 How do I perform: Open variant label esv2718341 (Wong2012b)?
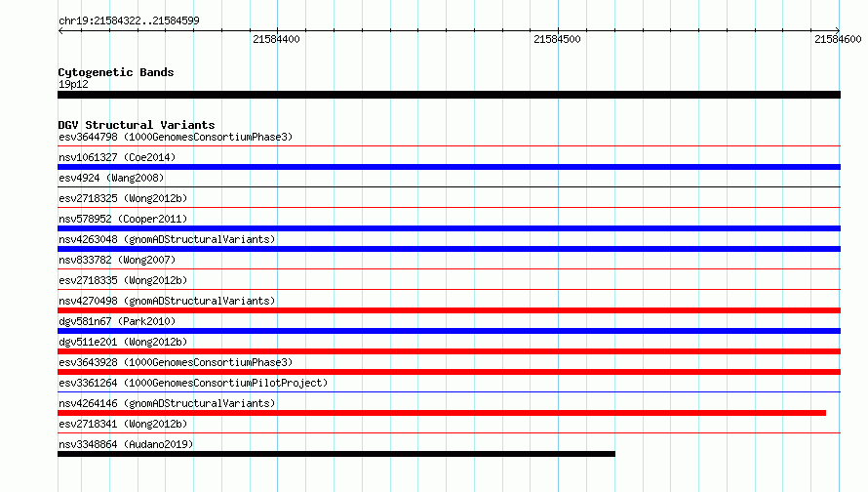tap(123, 424)
